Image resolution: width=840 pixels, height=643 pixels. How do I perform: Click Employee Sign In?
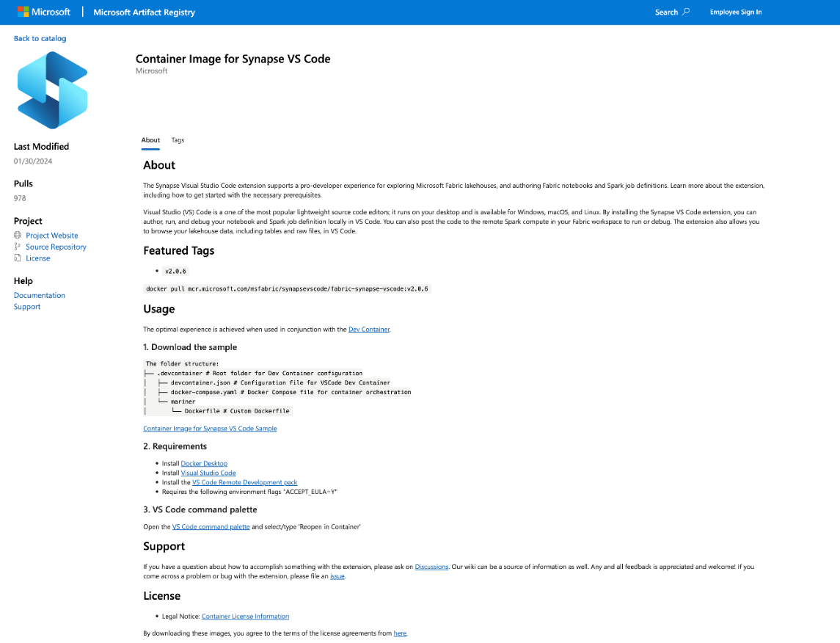pos(736,12)
